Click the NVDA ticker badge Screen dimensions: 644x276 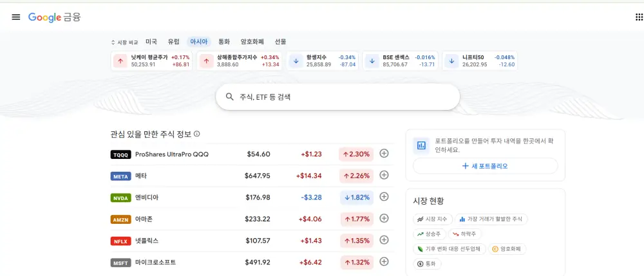[121, 198]
